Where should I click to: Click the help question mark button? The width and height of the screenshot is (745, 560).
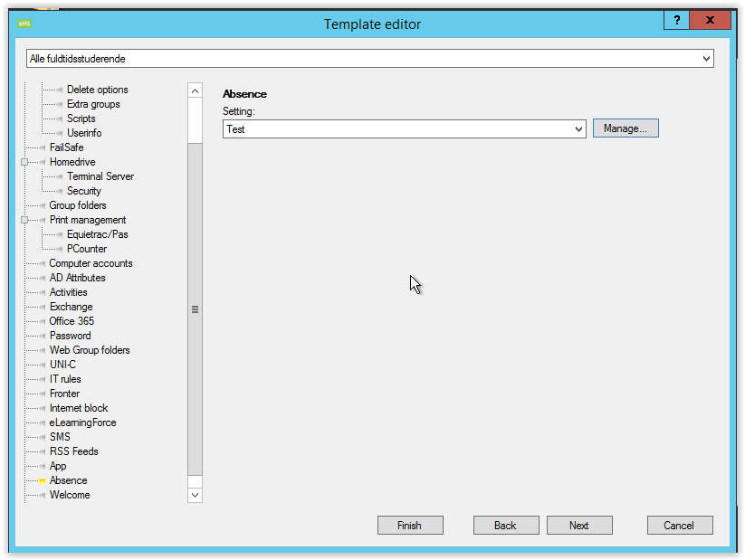pyautogui.click(x=675, y=20)
